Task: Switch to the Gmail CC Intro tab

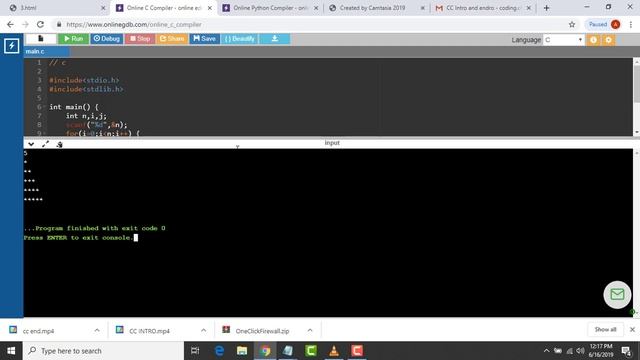Action: (482, 8)
